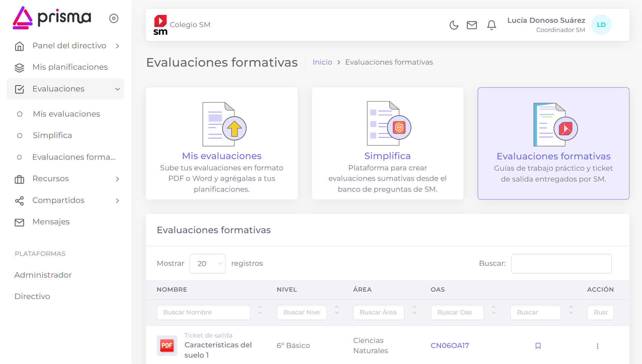The width and height of the screenshot is (642, 364).
Task: Open the Mostrar 20 registros dropdown
Action: pos(208,264)
